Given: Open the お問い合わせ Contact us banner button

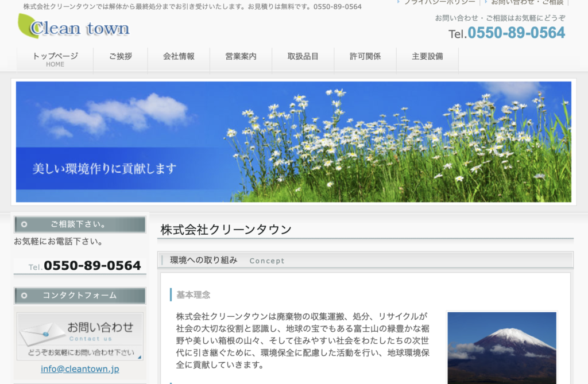Looking at the screenshot, I should click(80, 336).
